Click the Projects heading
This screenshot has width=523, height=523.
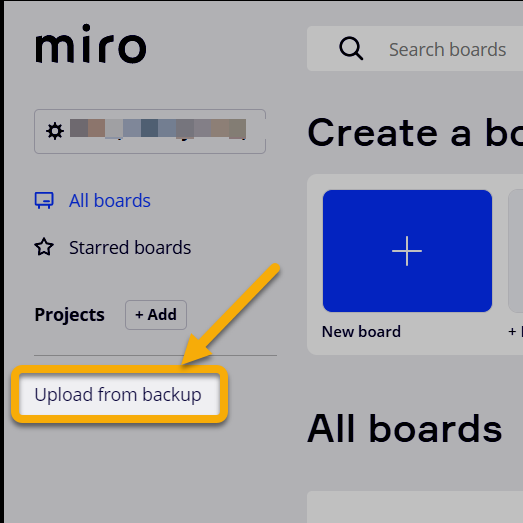tap(69, 315)
